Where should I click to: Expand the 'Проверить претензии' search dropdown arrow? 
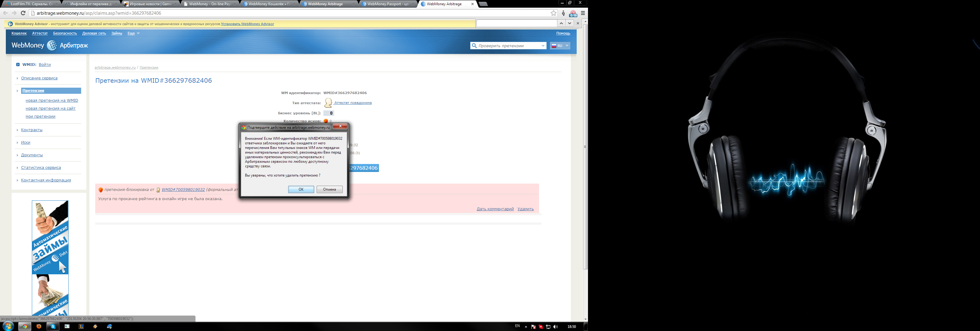[543, 46]
